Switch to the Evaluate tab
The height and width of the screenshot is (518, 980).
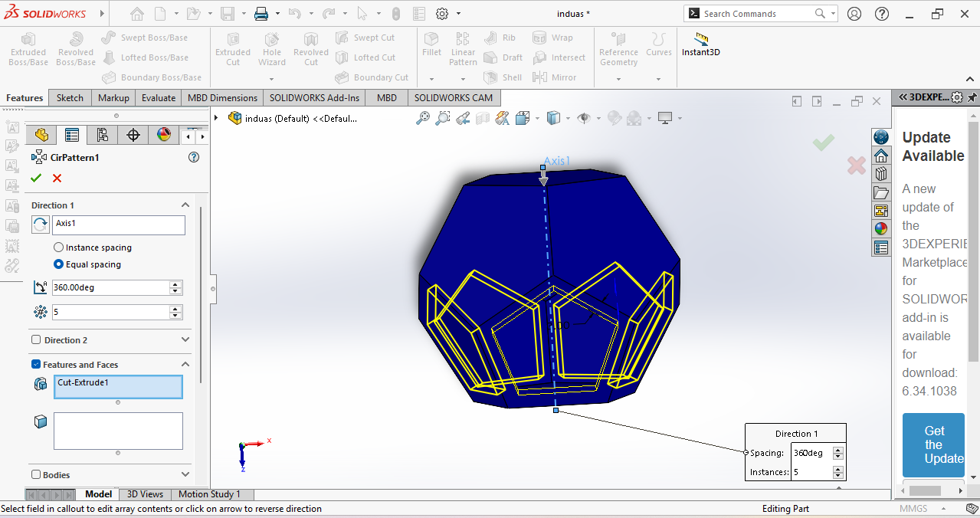tap(159, 97)
